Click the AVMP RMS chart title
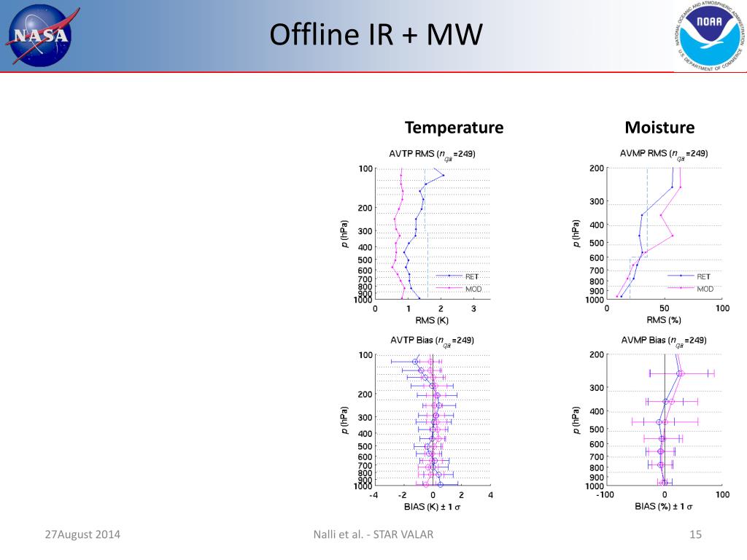This screenshot has height=560, width=747. point(664,154)
